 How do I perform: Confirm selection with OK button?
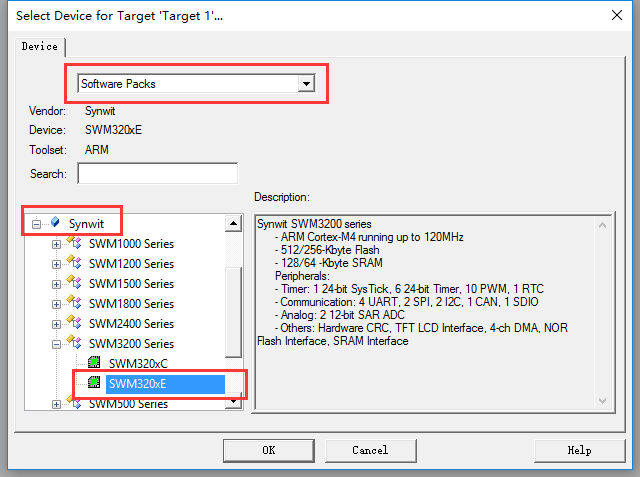[269, 450]
